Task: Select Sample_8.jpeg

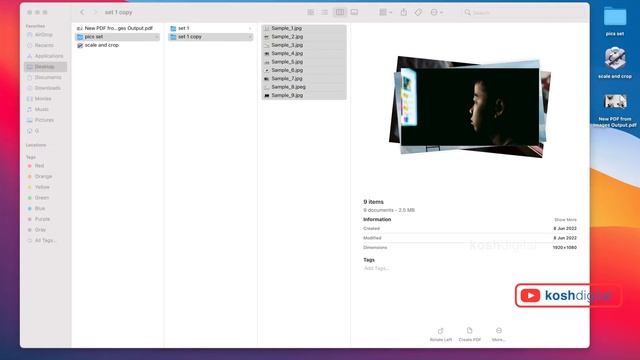Action: click(304, 87)
